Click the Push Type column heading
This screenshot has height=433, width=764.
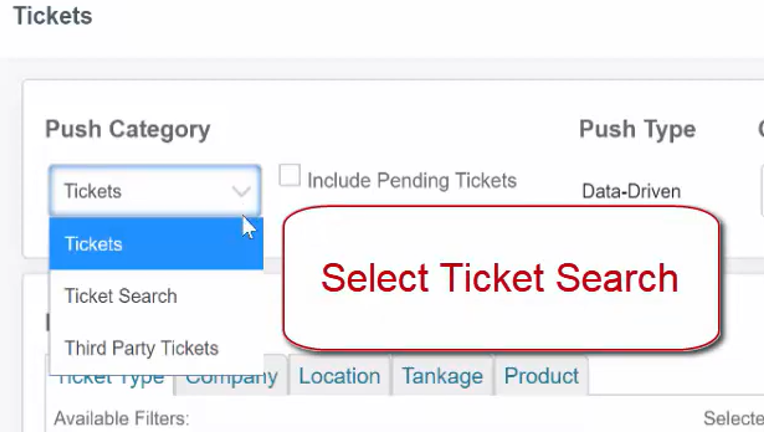[637, 130]
